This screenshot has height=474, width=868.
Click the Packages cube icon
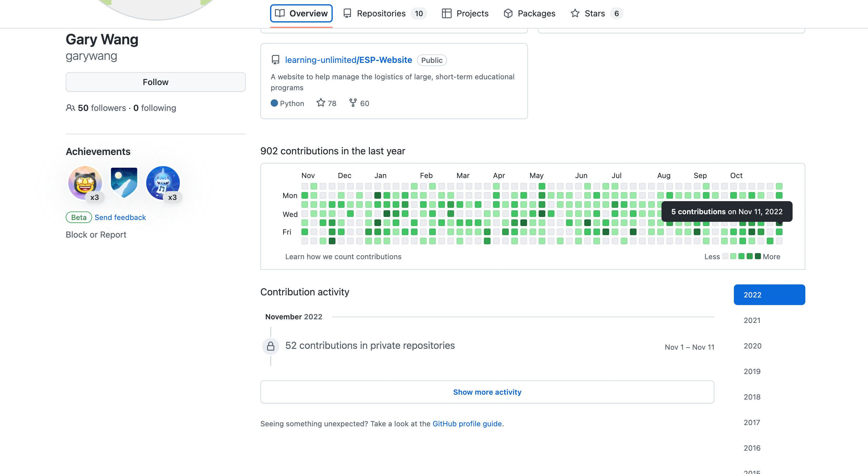508,13
